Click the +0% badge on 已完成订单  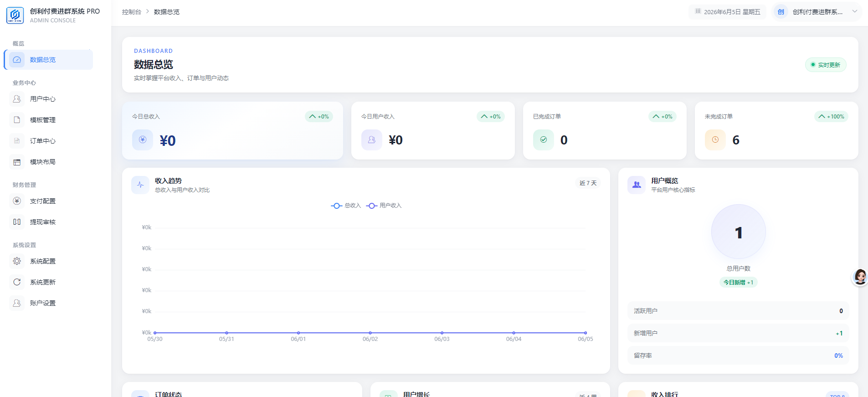[663, 117]
